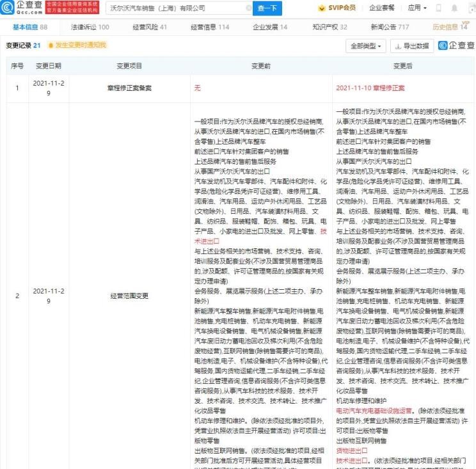Open the 全部类型 filter dropdown
Screen dimensions: 476x469
coord(366,46)
